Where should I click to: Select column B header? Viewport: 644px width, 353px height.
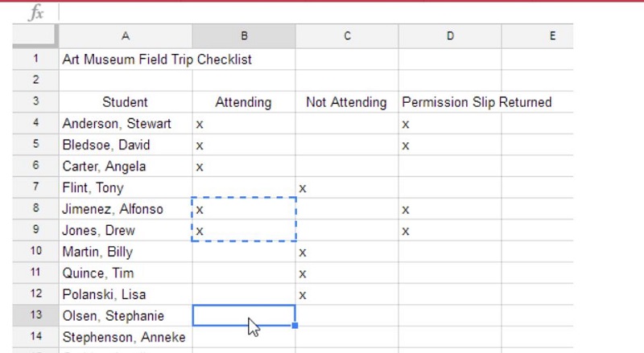pyautogui.click(x=243, y=35)
